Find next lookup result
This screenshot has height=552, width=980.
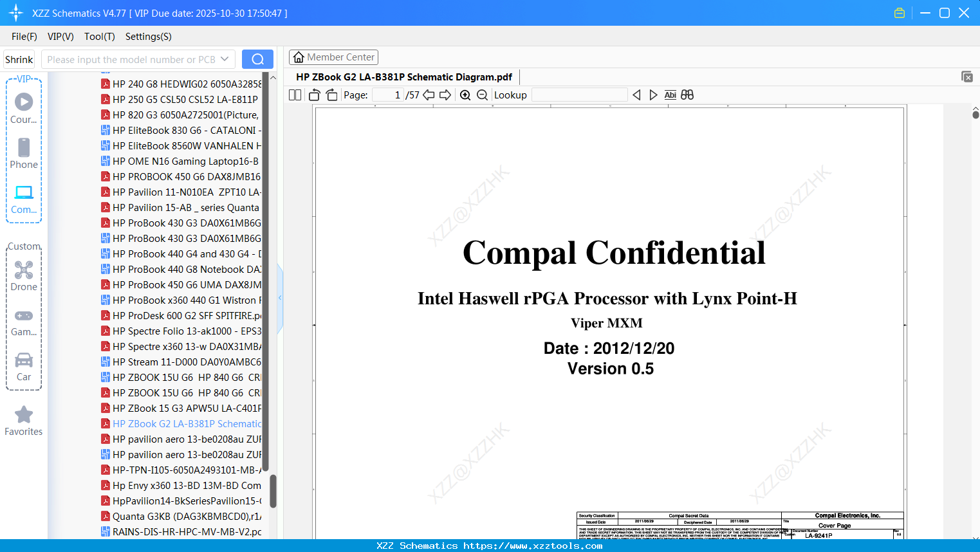[x=653, y=95]
